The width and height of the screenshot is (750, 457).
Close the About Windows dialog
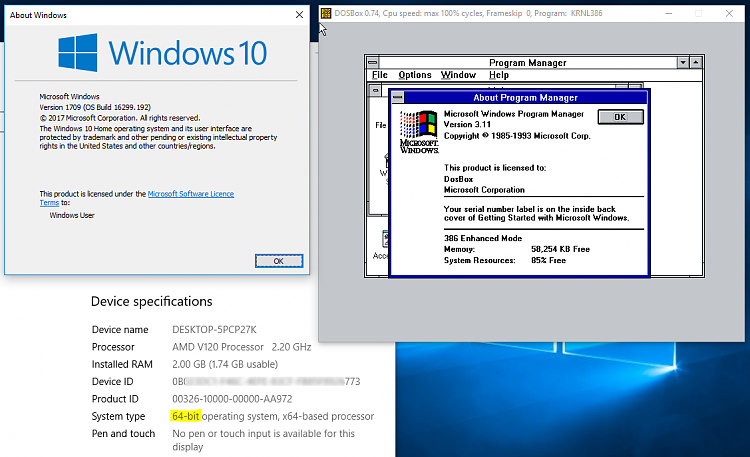299,15
